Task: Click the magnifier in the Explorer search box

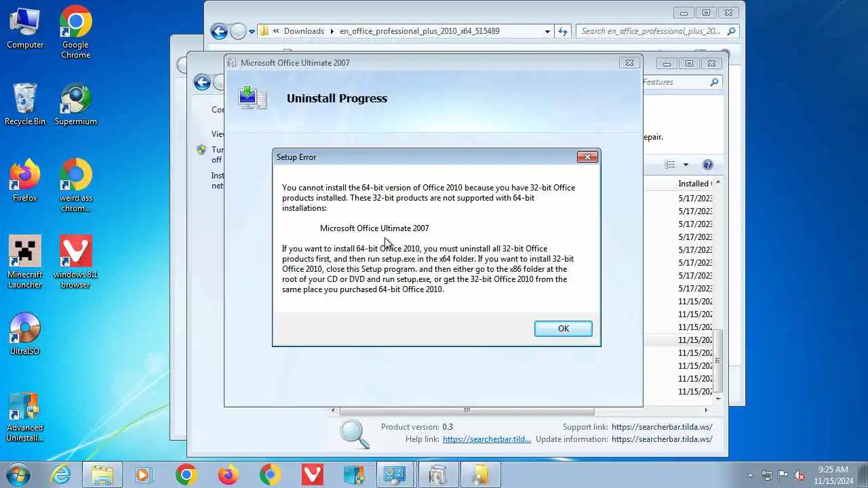Action: click(731, 31)
